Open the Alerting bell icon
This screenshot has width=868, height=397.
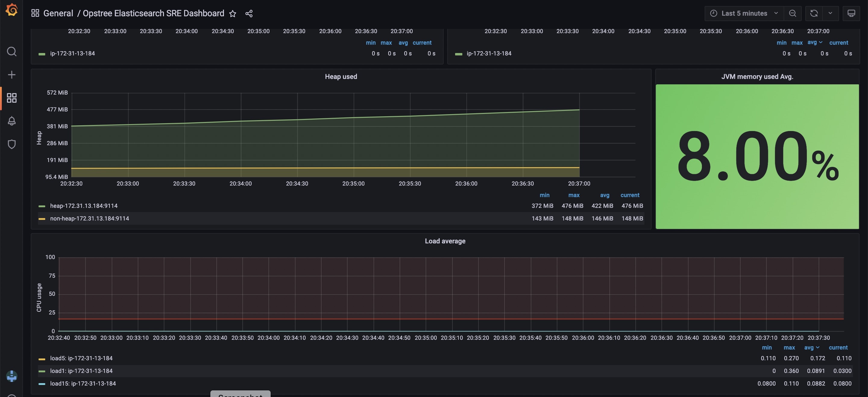click(11, 121)
